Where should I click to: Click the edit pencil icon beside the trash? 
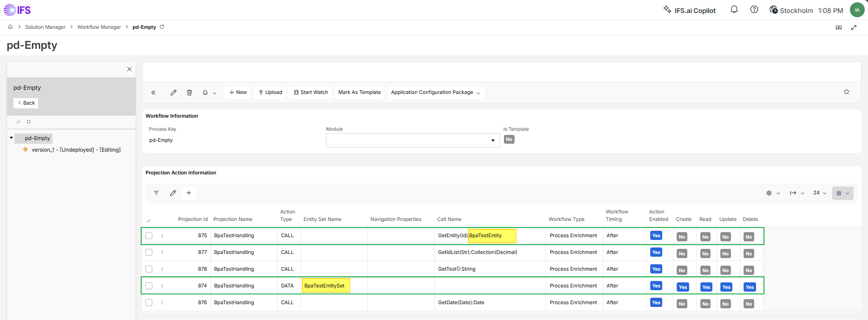point(173,93)
